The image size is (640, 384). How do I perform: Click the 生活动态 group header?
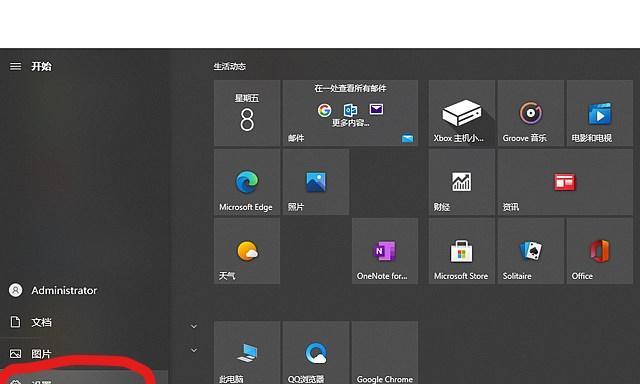click(x=230, y=66)
